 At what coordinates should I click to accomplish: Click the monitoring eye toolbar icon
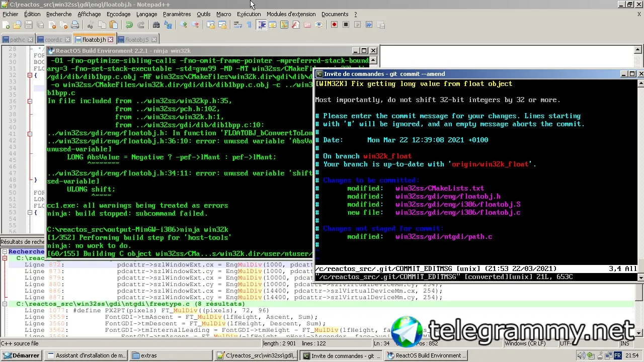coord(319,25)
